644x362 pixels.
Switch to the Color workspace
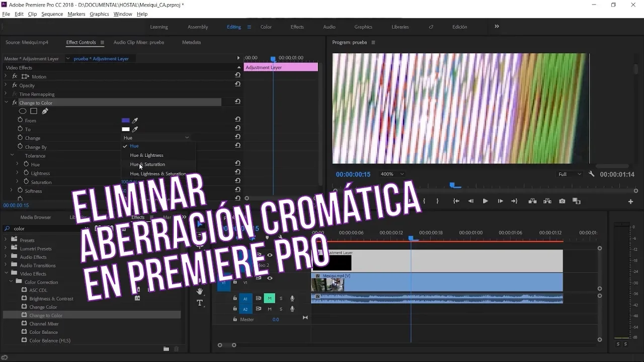point(266,27)
